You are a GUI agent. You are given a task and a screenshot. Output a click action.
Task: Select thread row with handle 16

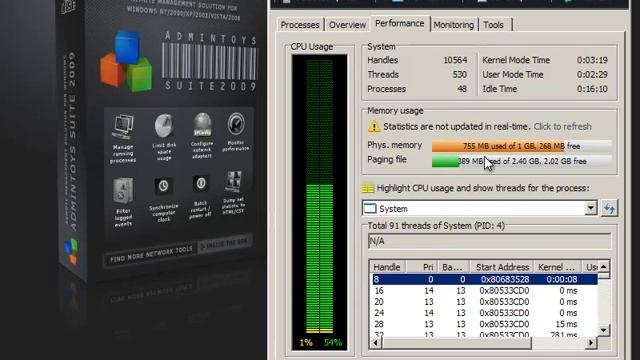tap(484, 291)
